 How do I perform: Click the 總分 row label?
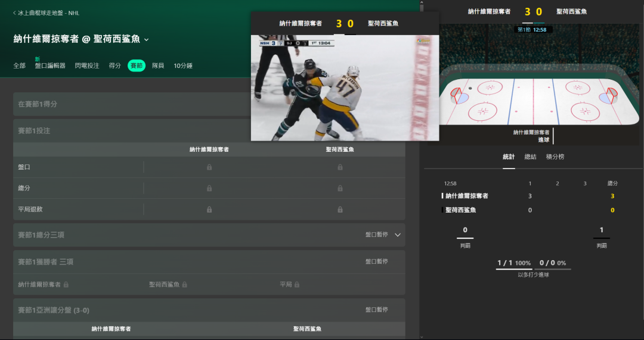pyautogui.click(x=24, y=188)
